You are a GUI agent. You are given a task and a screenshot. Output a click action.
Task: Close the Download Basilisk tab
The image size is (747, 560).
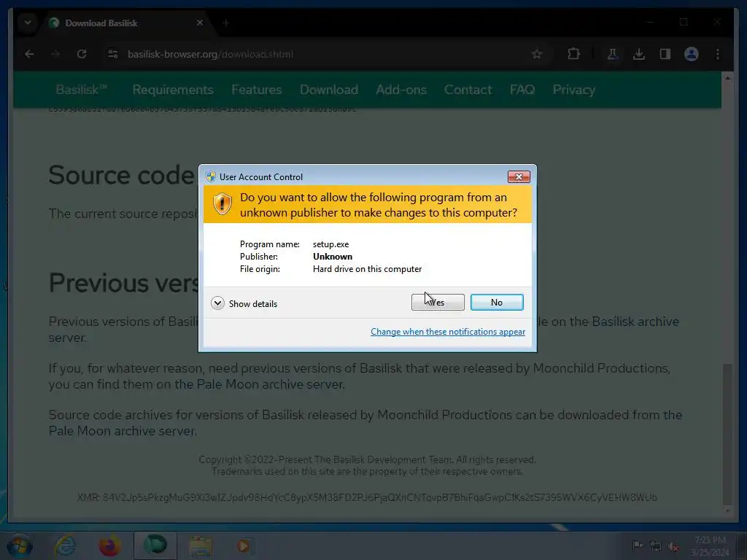[200, 23]
